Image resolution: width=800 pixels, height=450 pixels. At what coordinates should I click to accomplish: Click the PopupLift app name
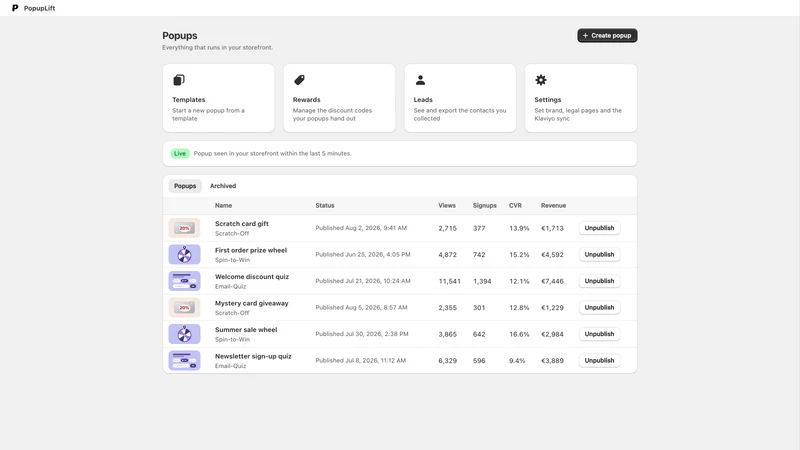point(39,8)
